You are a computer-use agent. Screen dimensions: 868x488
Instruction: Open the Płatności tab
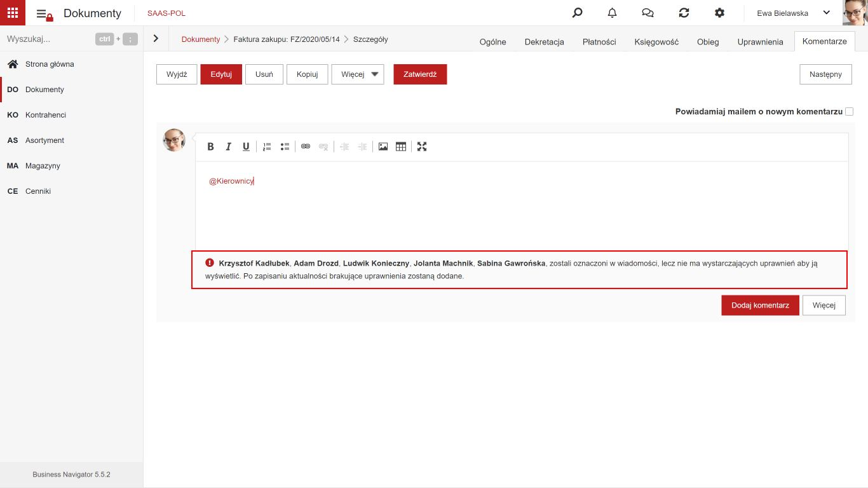point(599,42)
